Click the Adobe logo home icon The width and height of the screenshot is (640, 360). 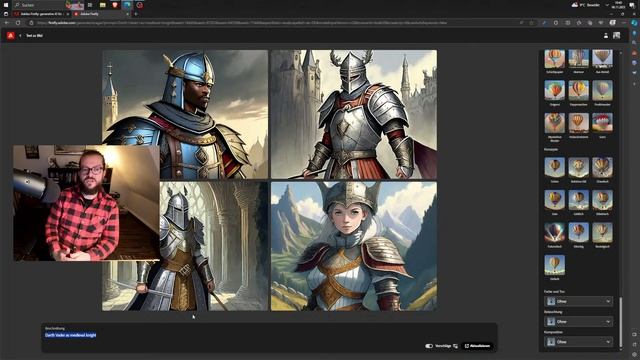11,36
